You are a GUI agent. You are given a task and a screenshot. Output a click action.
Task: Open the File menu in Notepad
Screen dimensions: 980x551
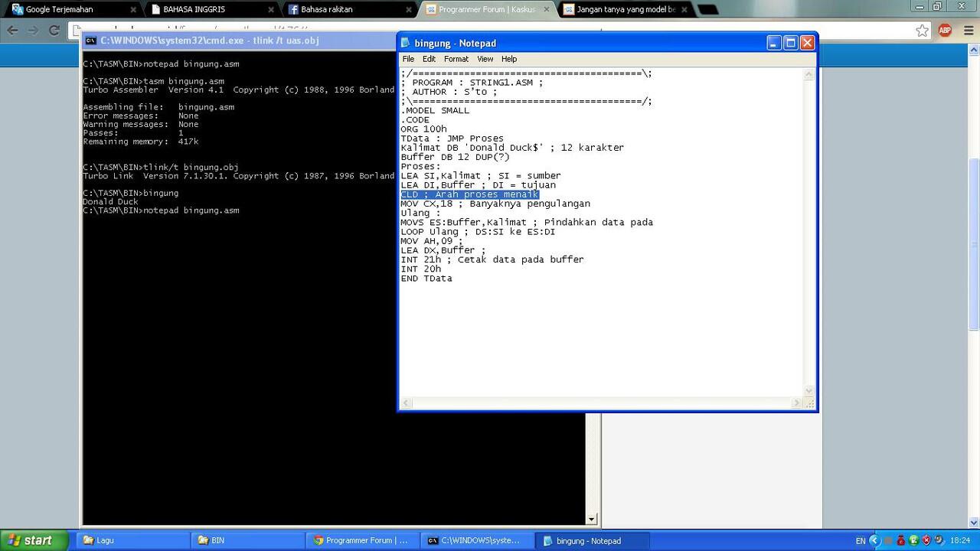pyautogui.click(x=408, y=59)
